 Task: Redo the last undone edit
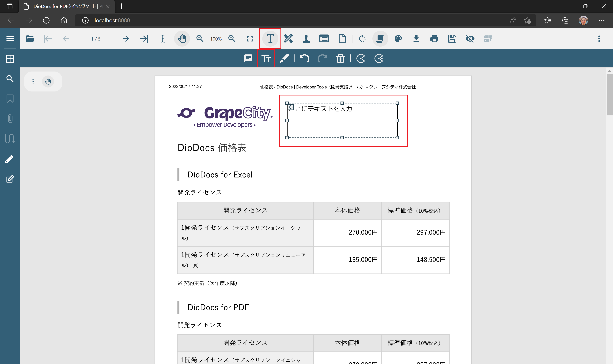tap(322, 58)
